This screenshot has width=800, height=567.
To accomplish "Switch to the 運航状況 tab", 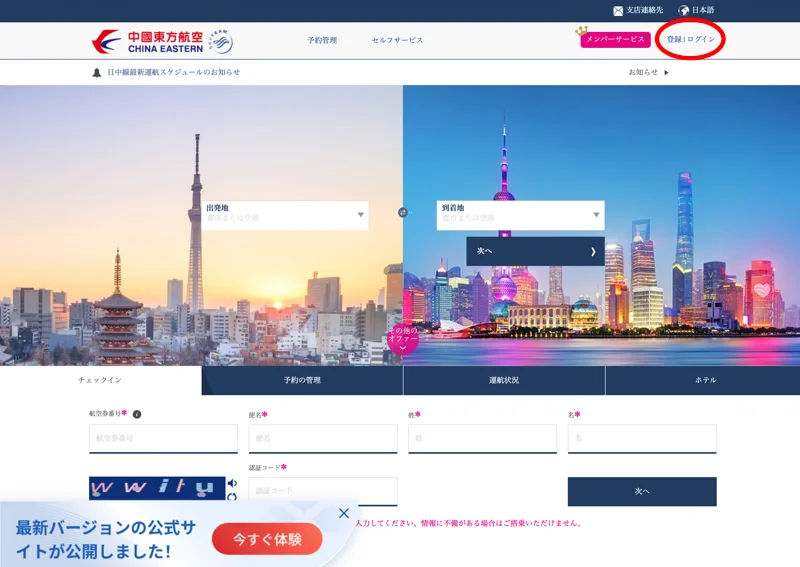I will [x=504, y=380].
